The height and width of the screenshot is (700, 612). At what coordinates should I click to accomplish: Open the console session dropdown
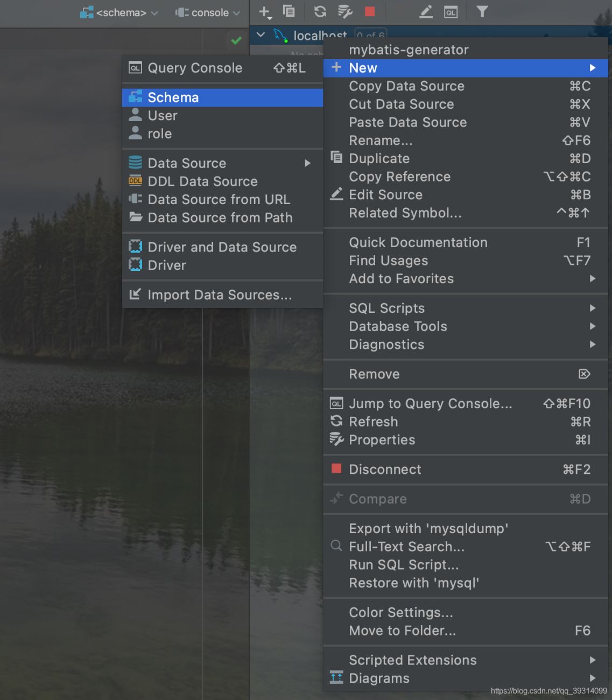tap(208, 12)
